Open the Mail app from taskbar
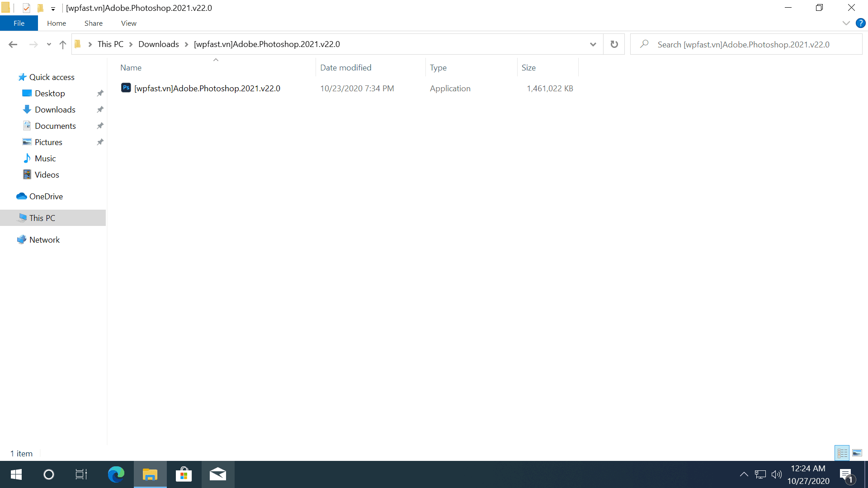 click(x=218, y=474)
